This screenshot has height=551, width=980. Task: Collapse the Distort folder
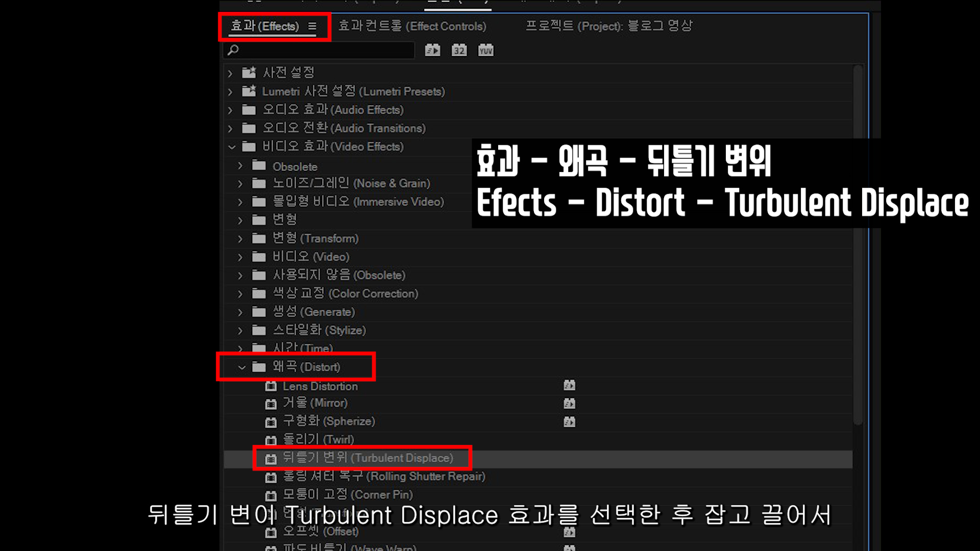click(242, 367)
